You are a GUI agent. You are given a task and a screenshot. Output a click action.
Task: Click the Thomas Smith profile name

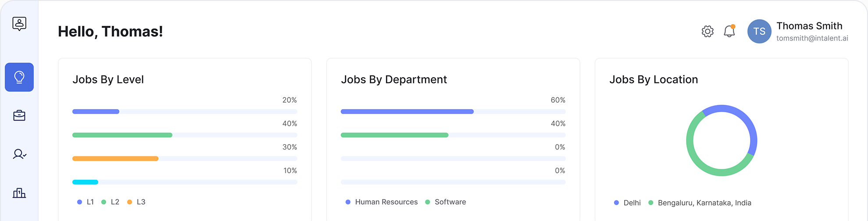tap(809, 26)
